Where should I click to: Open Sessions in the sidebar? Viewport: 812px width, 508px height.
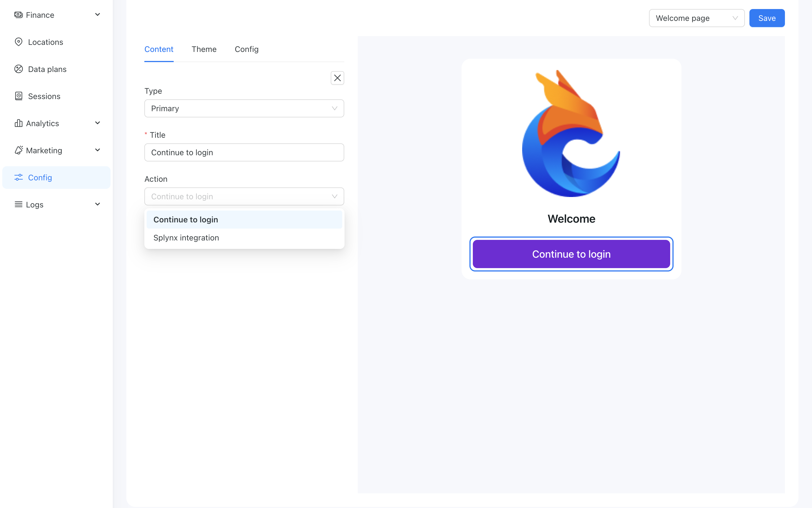click(56, 96)
